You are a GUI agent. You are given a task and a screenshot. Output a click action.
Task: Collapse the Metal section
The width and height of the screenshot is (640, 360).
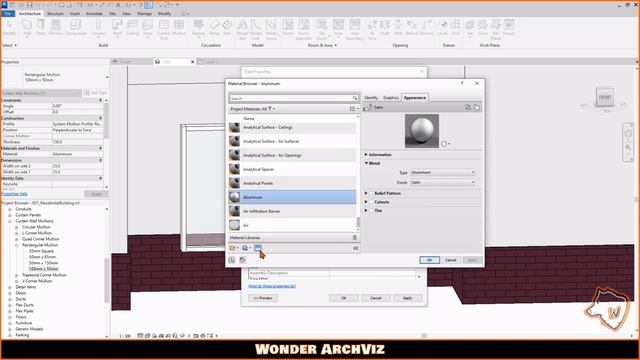(x=366, y=163)
